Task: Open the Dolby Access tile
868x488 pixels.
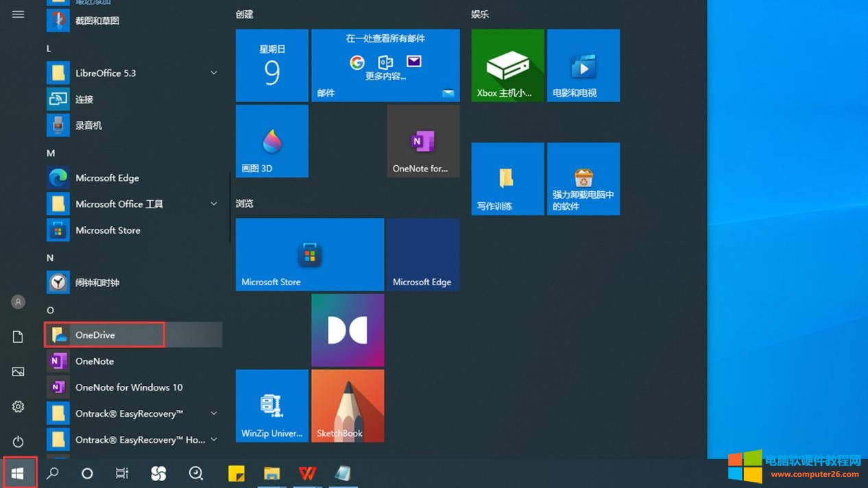Action: pos(348,330)
